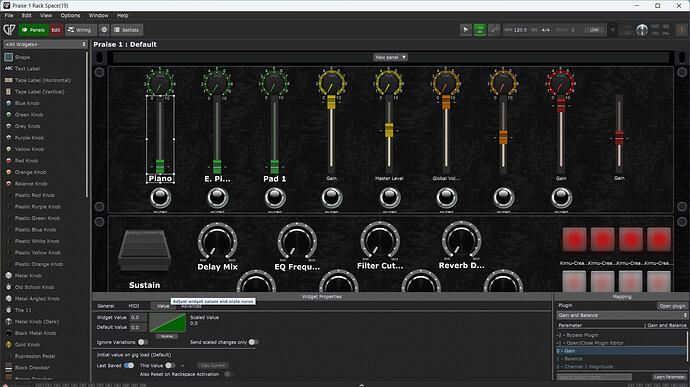Switch to the Wiring view
The height and width of the screenshot is (387, 690).
pos(80,30)
